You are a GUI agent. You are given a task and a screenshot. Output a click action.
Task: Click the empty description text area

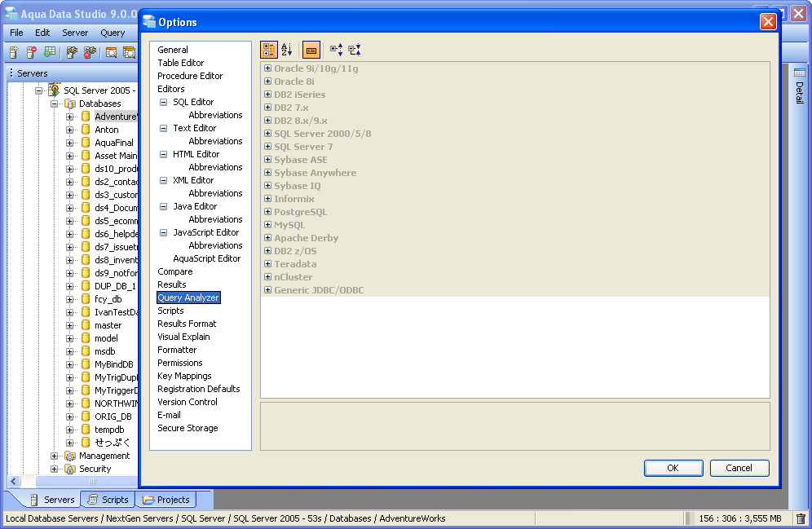[515, 426]
